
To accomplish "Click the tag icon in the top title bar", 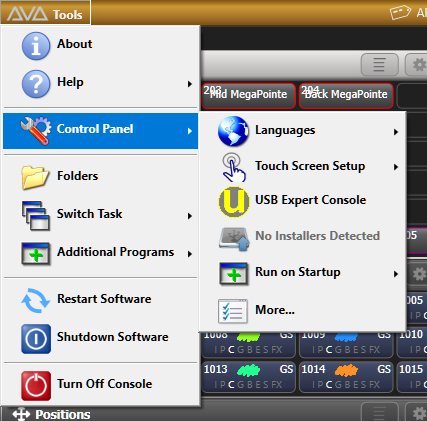I will [x=400, y=12].
